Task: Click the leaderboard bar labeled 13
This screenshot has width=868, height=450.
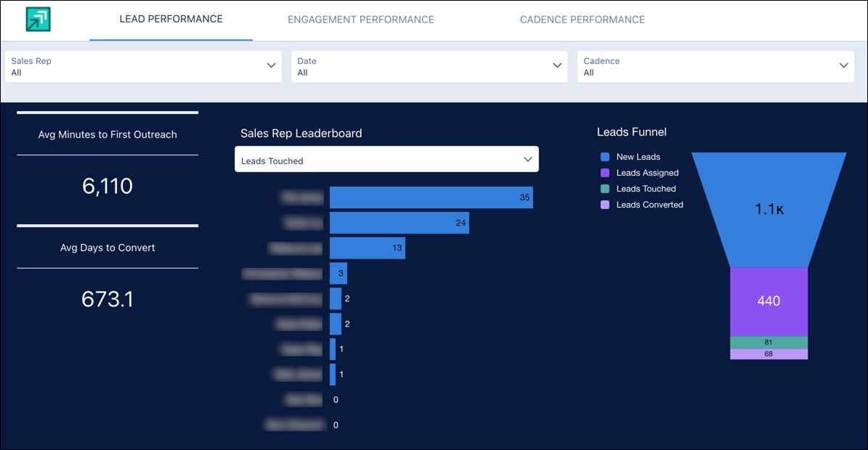Action: coord(367,248)
